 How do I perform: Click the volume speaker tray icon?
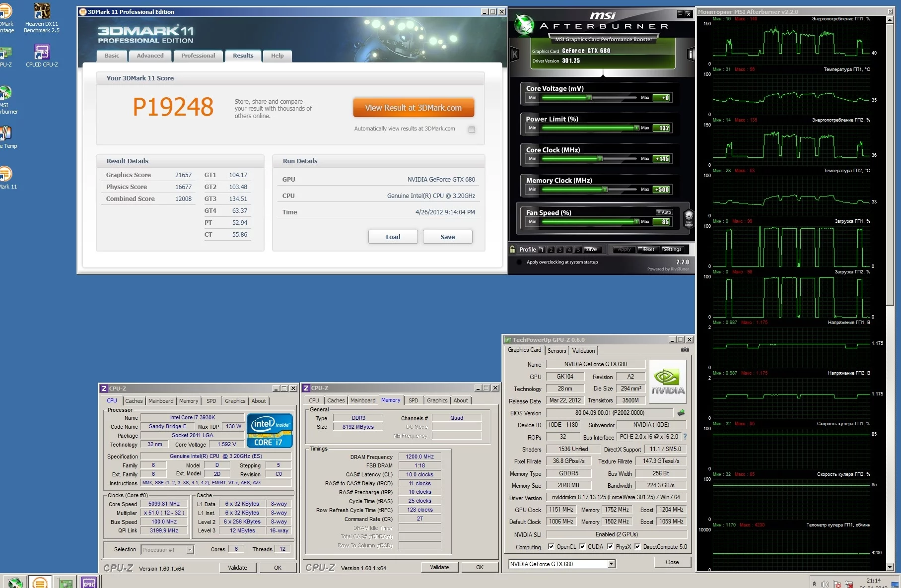tap(825, 584)
